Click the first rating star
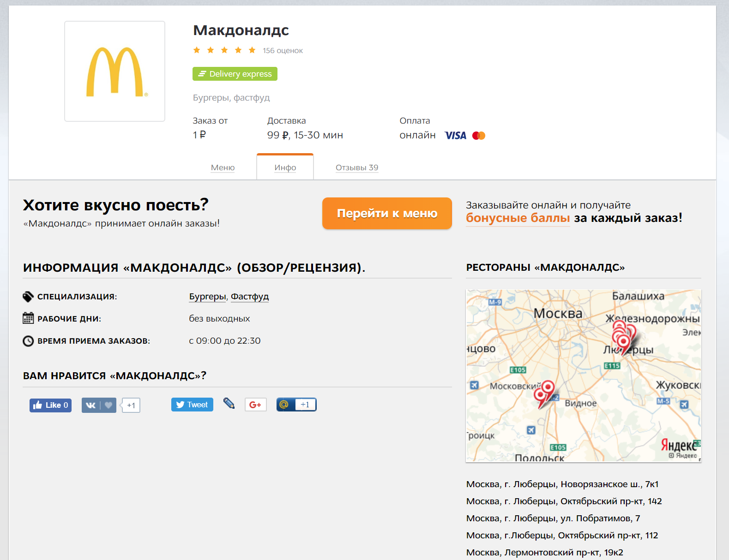 197,50
